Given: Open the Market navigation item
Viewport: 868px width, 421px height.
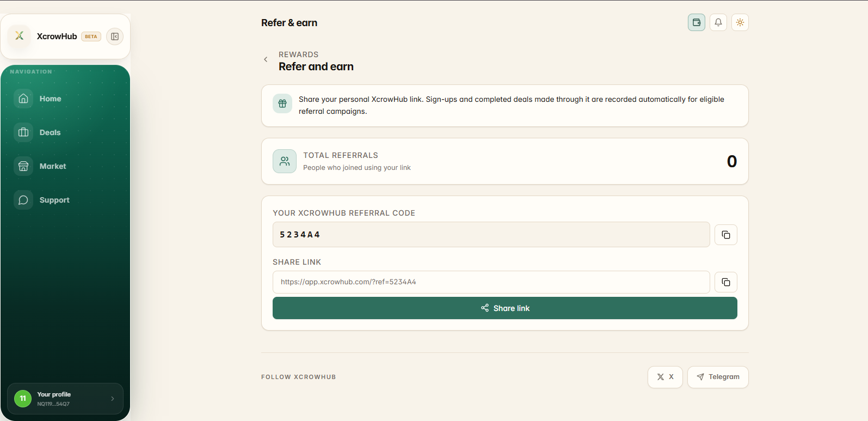Looking at the screenshot, I should point(65,166).
